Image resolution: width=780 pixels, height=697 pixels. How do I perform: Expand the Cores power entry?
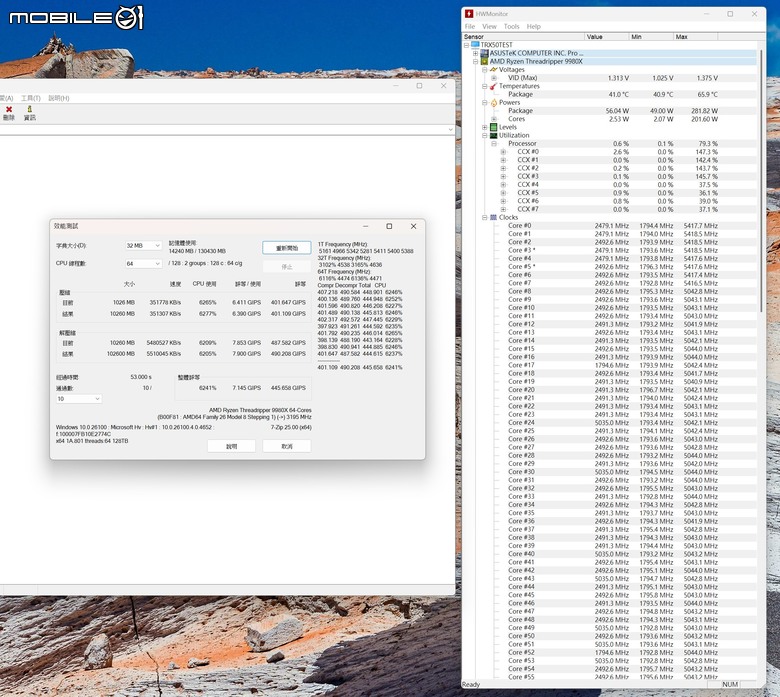494,119
